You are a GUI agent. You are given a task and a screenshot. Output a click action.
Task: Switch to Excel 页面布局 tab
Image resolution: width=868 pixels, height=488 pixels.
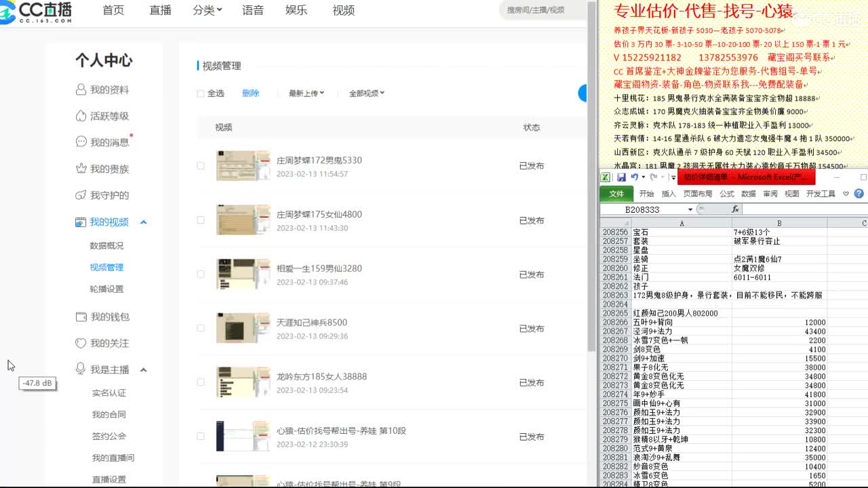pyautogui.click(x=698, y=194)
